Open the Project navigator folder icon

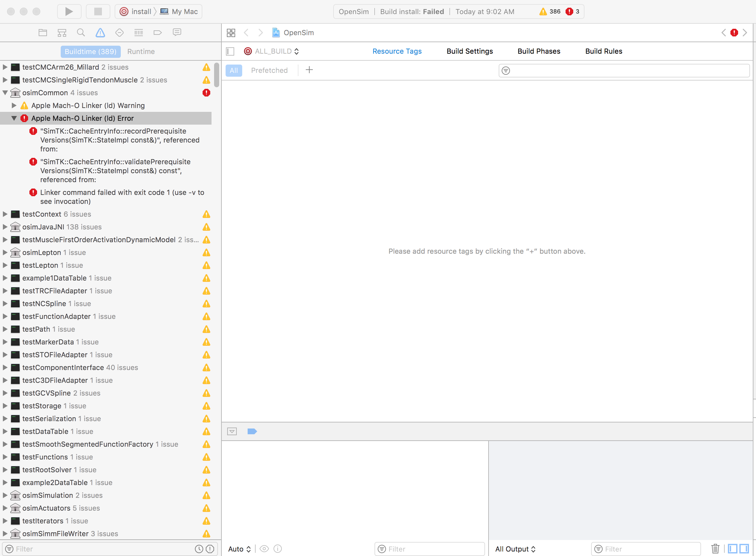(x=43, y=32)
